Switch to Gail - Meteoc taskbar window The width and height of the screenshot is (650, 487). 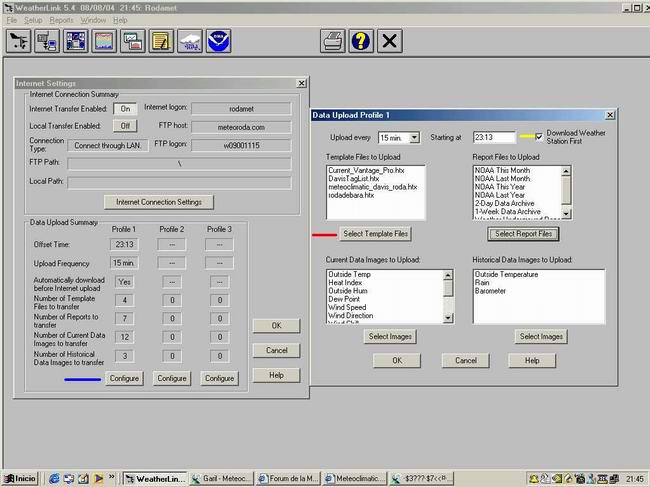coord(221,479)
